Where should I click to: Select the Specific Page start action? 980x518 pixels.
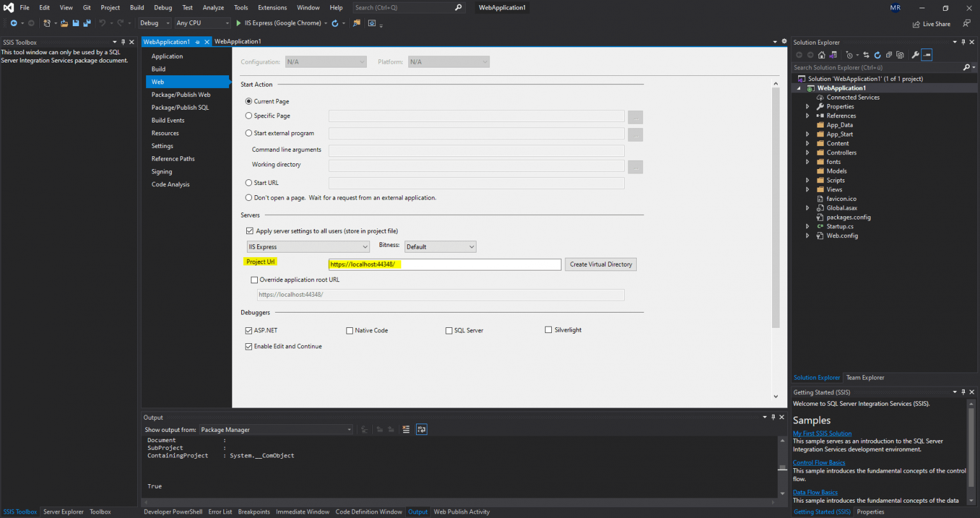(x=249, y=115)
